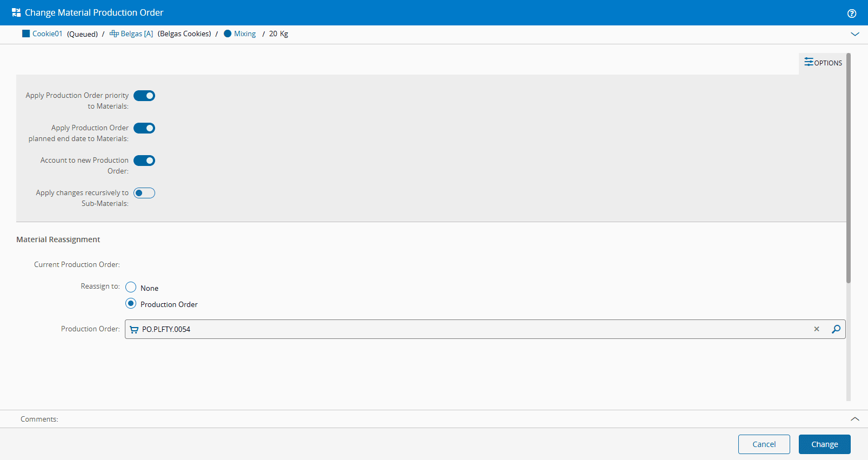Image resolution: width=868 pixels, height=460 pixels.
Task: Click the Belgas [A] flow icon
Action: pyautogui.click(x=114, y=34)
